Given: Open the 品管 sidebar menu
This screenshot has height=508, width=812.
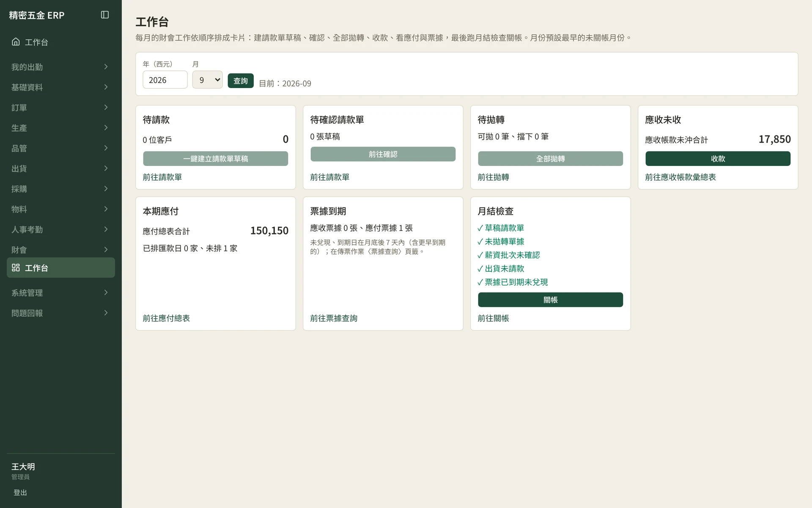Looking at the screenshot, I should coord(61,148).
